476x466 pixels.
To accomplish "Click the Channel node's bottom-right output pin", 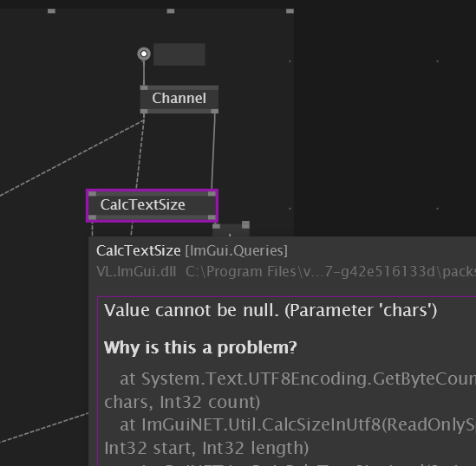I will click(214, 111).
